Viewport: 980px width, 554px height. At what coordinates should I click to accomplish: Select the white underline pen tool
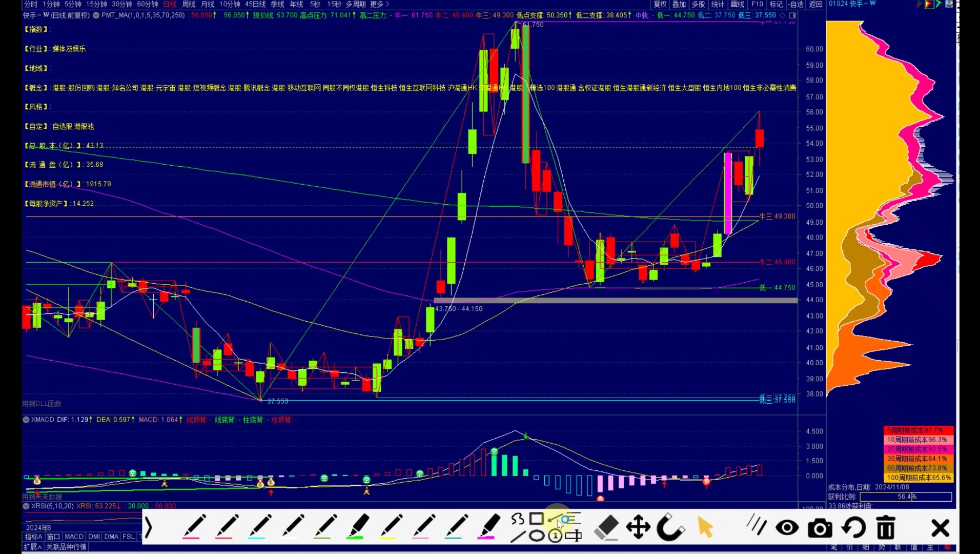[x=292, y=527]
